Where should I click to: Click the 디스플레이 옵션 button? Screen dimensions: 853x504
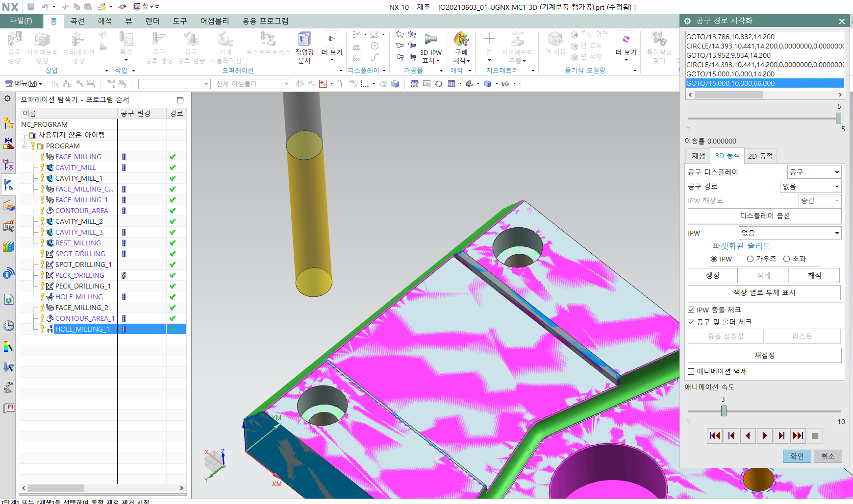[x=765, y=216]
